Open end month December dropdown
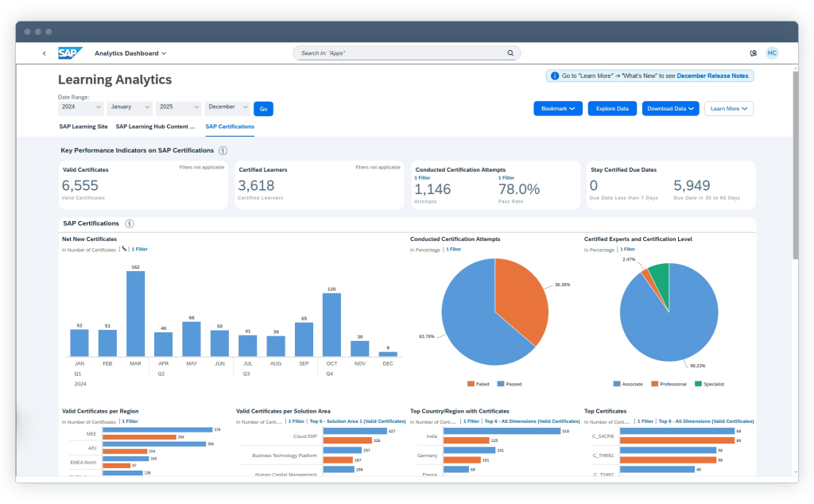 point(227,107)
